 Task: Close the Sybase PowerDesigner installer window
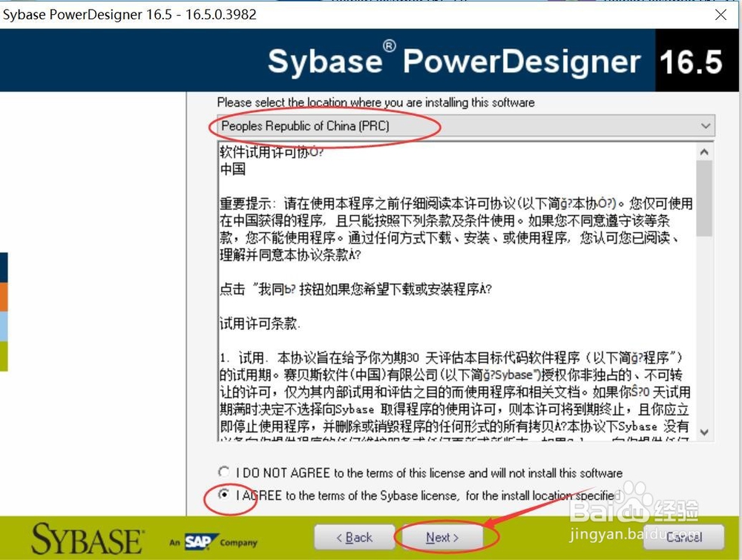pyautogui.click(x=720, y=15)
